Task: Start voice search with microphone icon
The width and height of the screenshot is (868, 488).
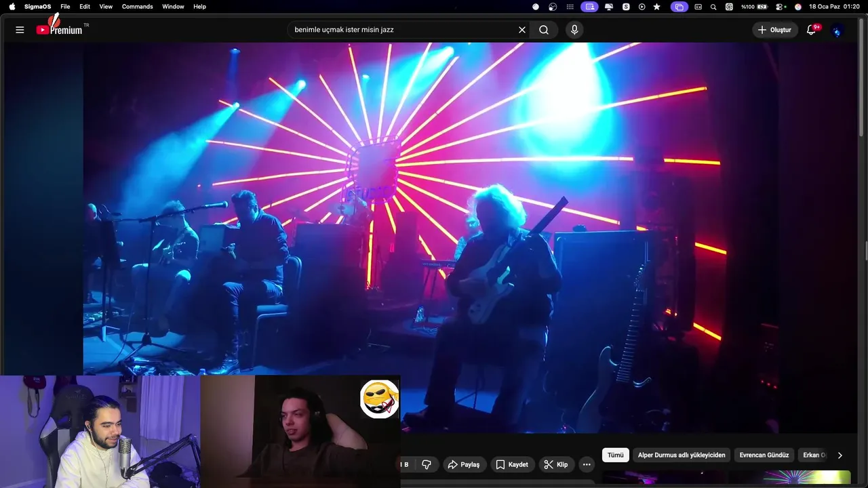Action: pyautogui.click(x=574, y=30)
